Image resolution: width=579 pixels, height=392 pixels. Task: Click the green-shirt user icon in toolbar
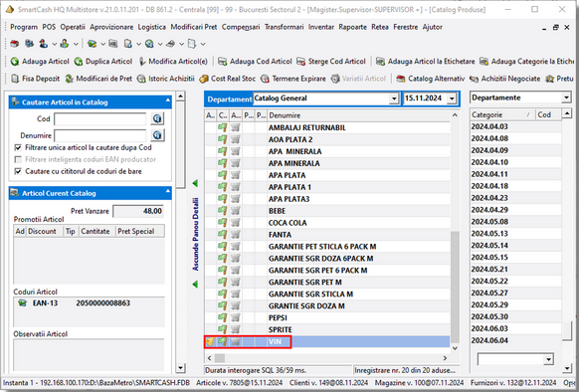click(x=65, y=44)
